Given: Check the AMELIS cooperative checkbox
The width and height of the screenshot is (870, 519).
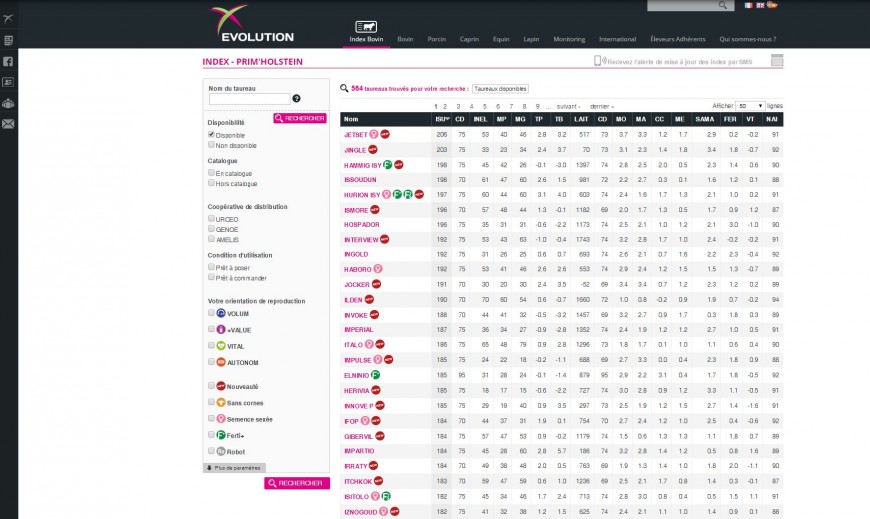Looking at the screenshot, I should [x=211, y=239].
